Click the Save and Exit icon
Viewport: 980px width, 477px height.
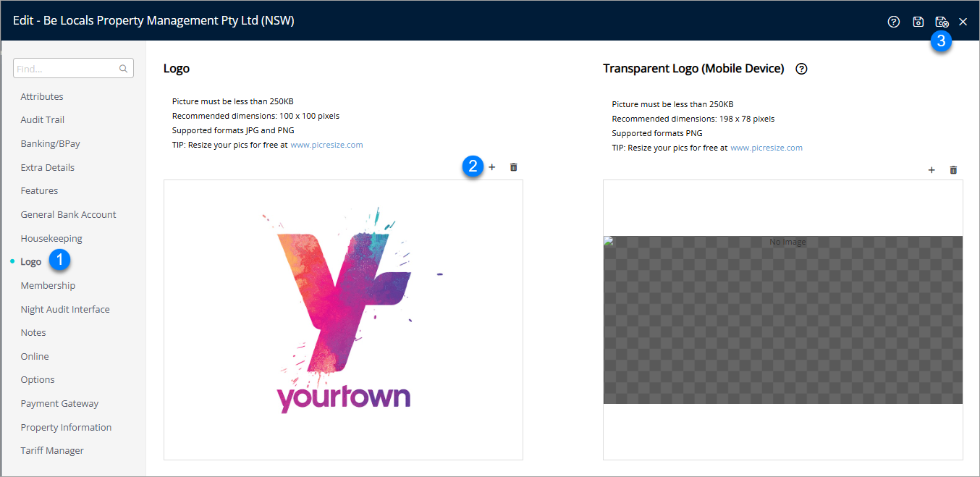[x=941, y=22]
